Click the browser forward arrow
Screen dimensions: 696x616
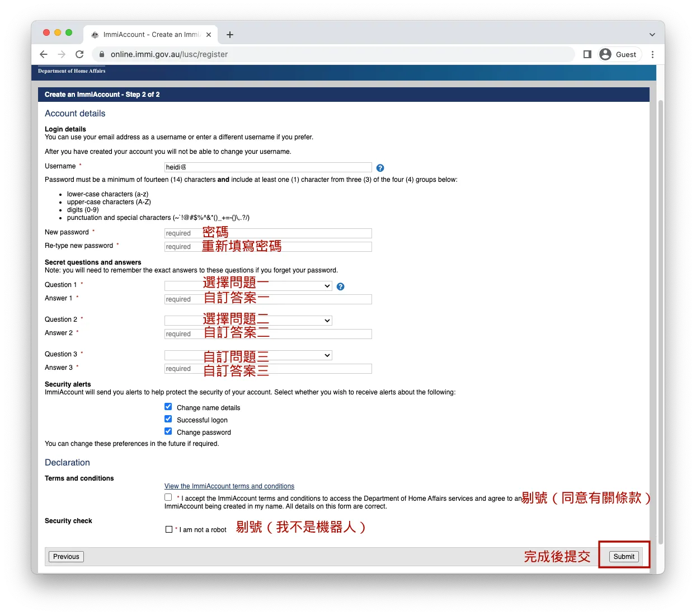click(62, 54)
